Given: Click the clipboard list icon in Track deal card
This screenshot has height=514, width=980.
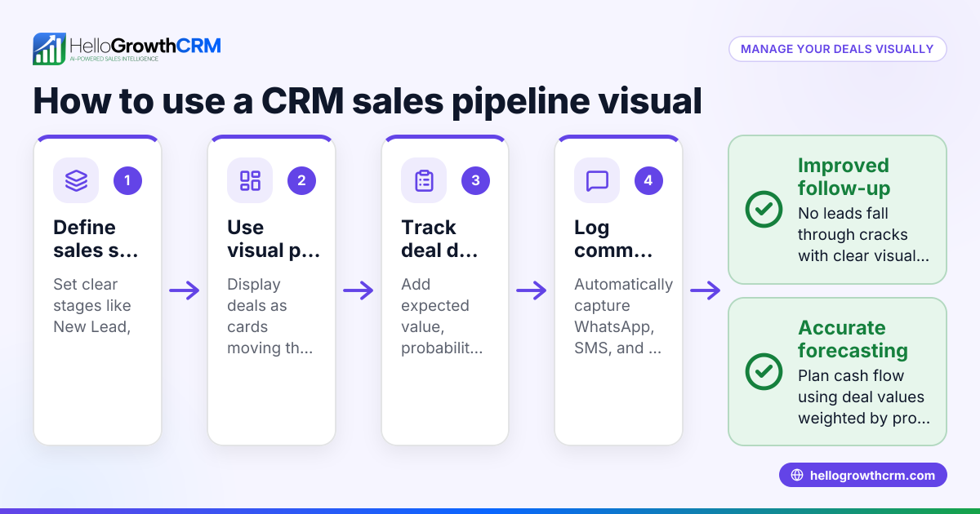Looking at the screenshot, I should (424, 180).
